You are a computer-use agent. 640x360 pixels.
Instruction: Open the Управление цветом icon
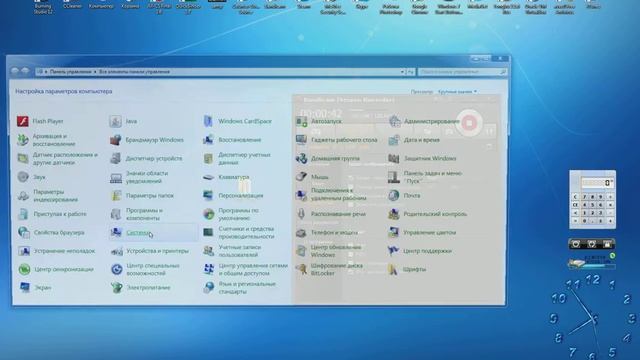[393, 232]
